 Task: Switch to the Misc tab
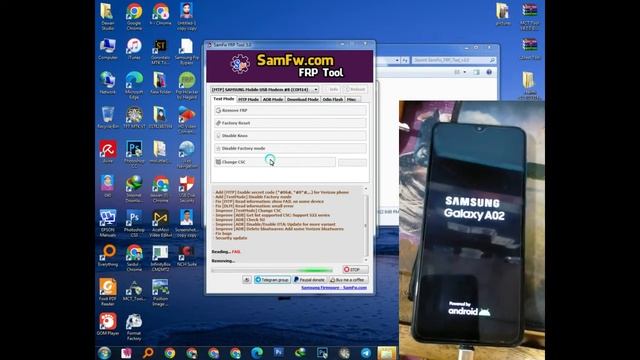(x=352, y=99)
